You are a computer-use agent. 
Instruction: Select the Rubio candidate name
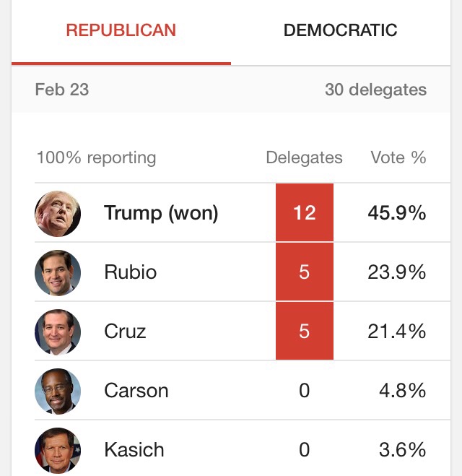point(130,272)
